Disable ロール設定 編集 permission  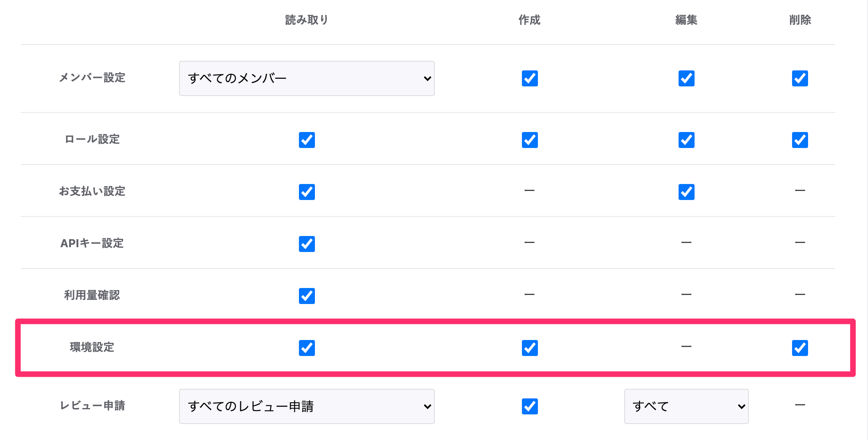coord(686,140)
